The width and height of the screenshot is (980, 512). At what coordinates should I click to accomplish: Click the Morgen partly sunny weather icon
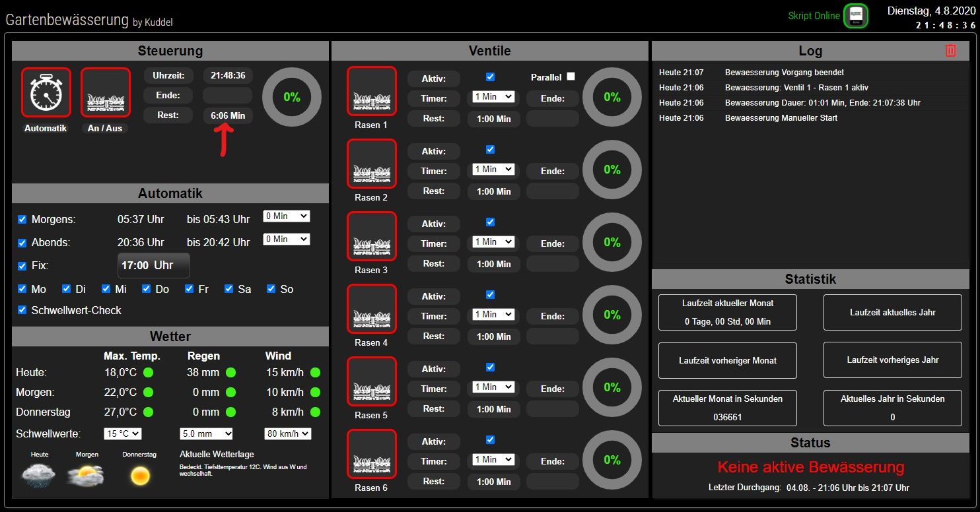coord(86,474)
